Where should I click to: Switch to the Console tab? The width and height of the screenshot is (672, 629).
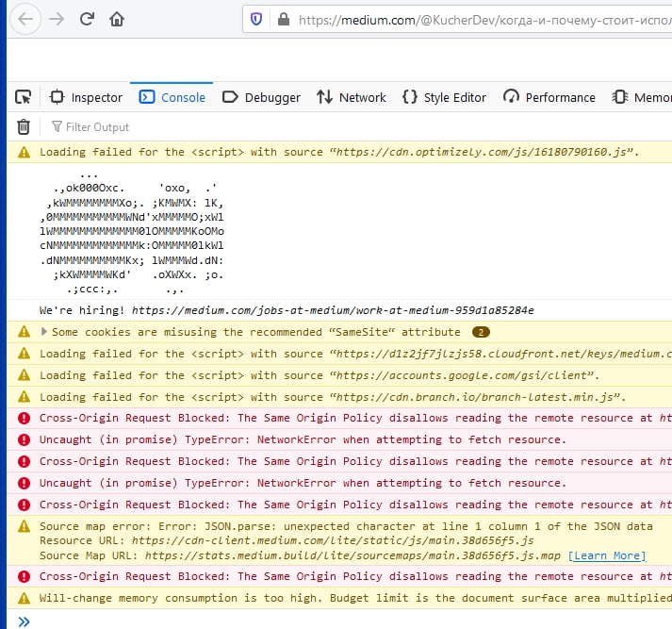click(172, 97)
